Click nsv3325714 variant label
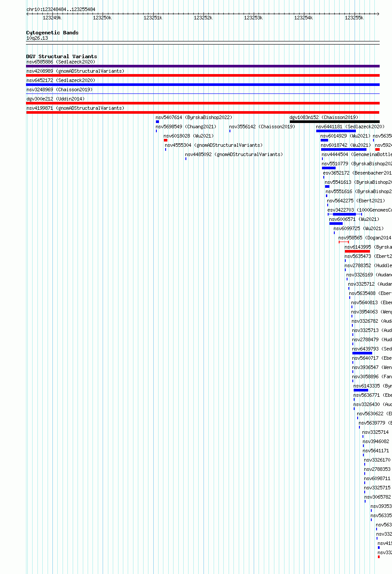 pyautogui.click(x=376, y=432)
